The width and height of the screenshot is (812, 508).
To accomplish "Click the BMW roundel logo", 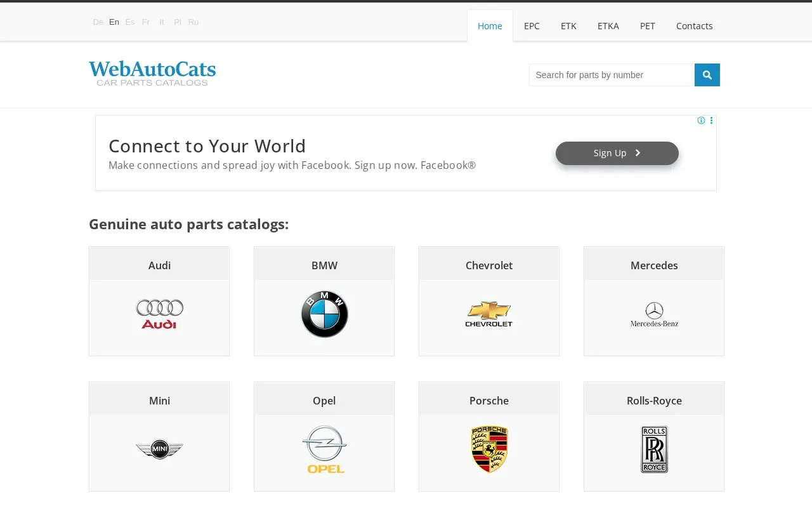I will coord(324,314).
